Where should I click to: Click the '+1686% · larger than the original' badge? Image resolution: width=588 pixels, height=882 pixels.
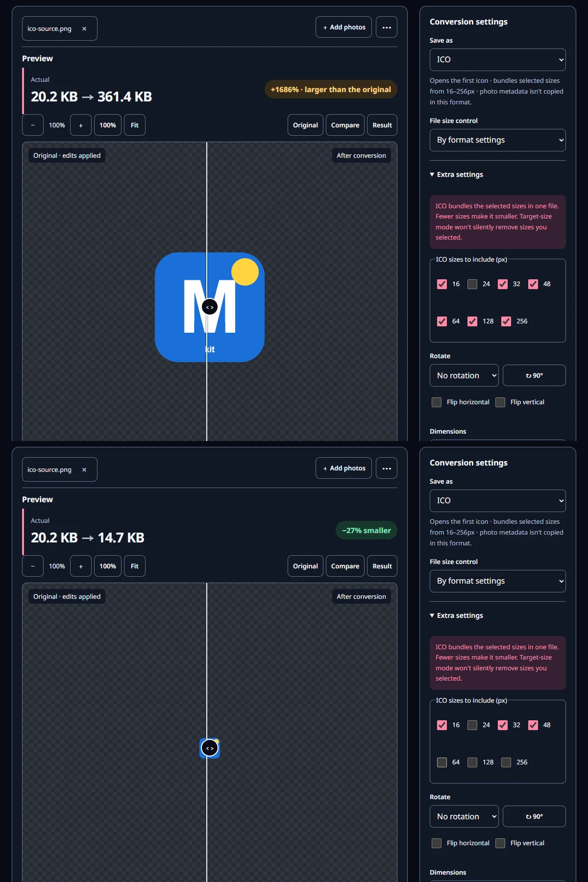331,90
